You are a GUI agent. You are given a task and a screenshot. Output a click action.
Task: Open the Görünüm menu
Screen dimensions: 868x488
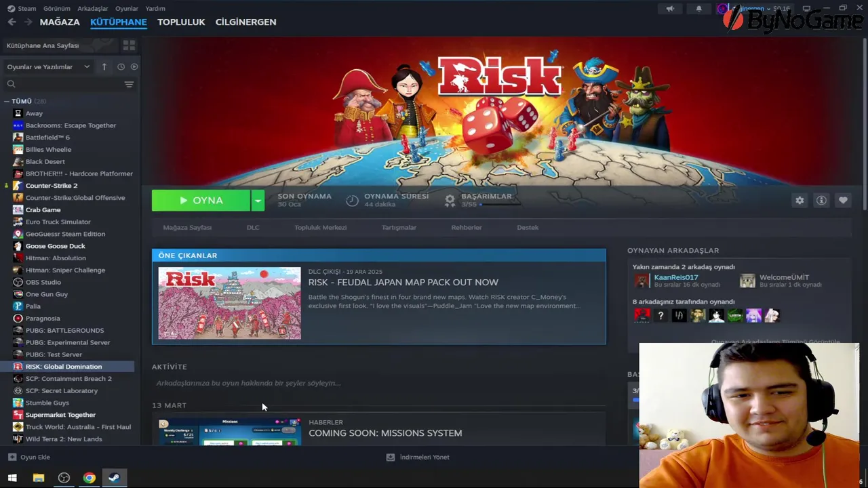(57, 9)
